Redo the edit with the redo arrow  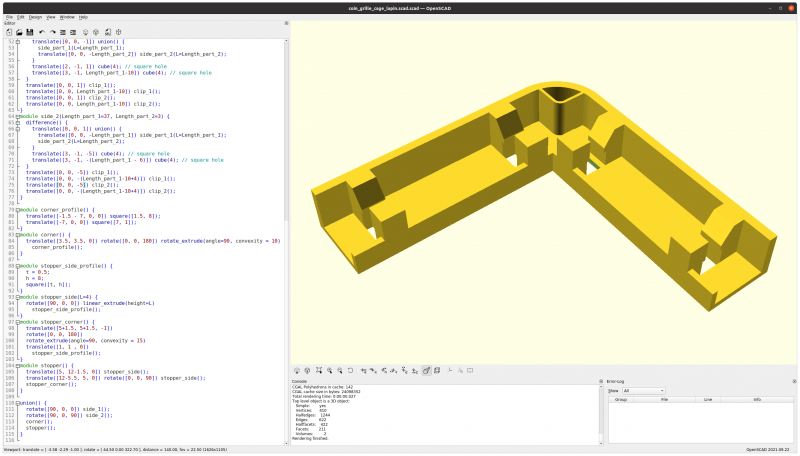point(52,32)
